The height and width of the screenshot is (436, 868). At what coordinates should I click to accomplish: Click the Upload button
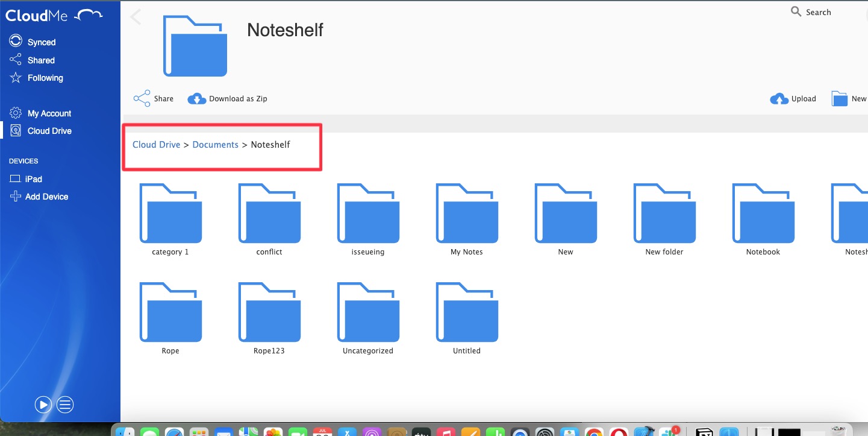793,99
